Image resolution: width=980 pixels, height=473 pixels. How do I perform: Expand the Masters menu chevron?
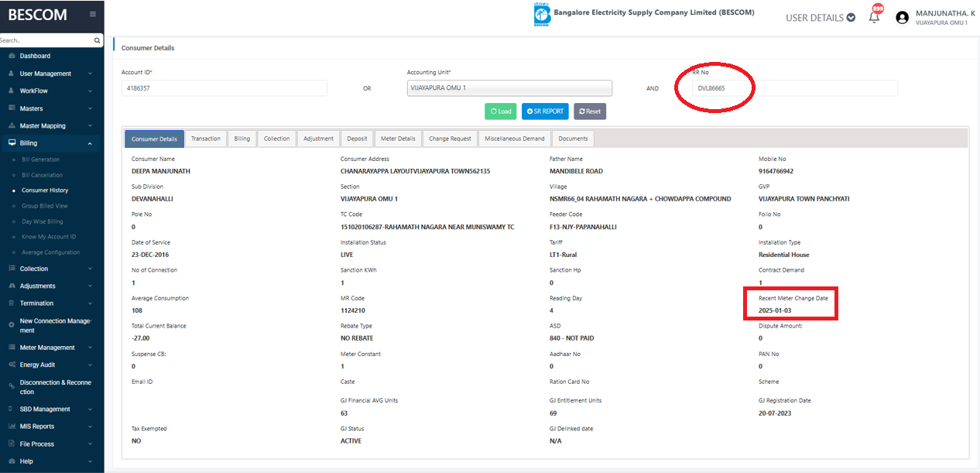91,108
